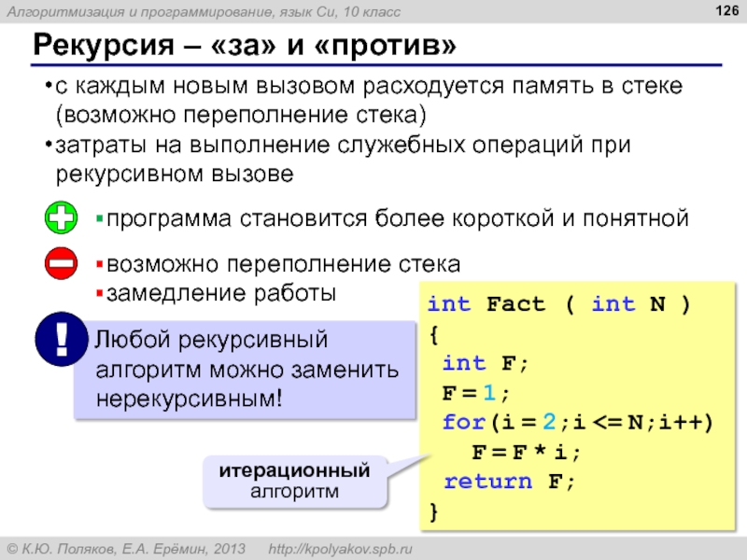Click the «int F;» declaration line
The width and height of the screenshot is (747, 560).
click(x=486, y=362)
